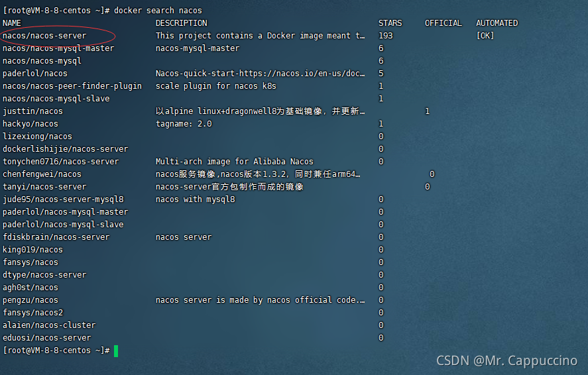Image resolution: width=588 pixels, height=375 pixels.
Task: Click the green terminal cursor at prompt
Action: coord(116,351)
